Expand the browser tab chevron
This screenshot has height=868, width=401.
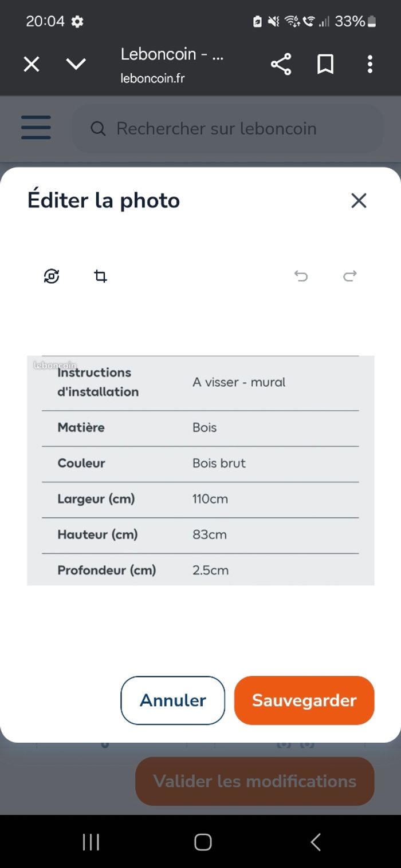(76, 64)
